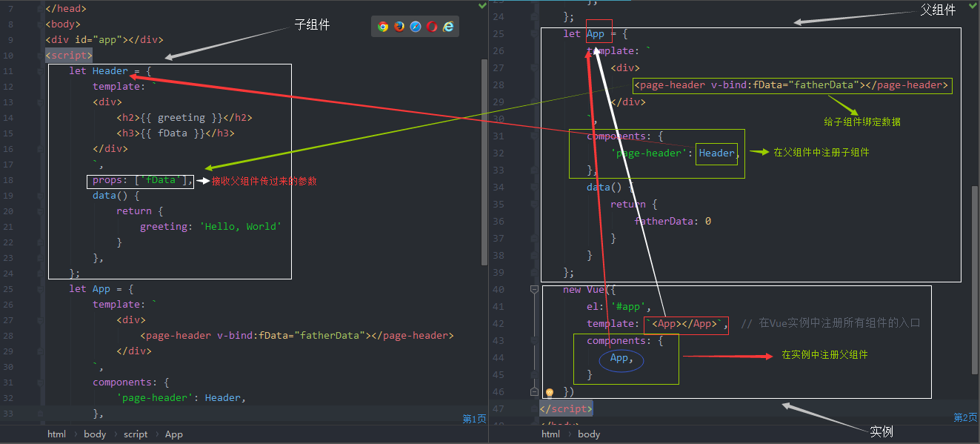The height and width of the screenshot is (444, 980).
Task: Select html breadcrumb in right pane
Action: (x=550, y=434)
